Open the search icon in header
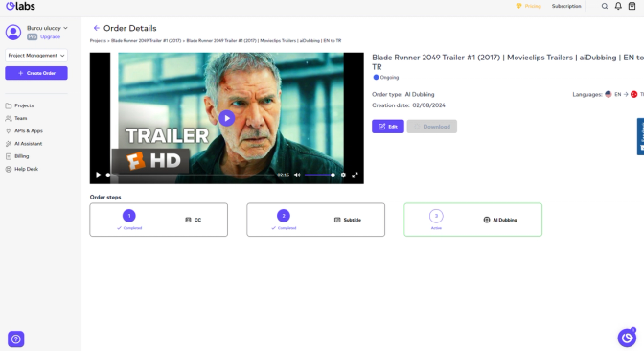The image size is (644, 351). point(605,6)
